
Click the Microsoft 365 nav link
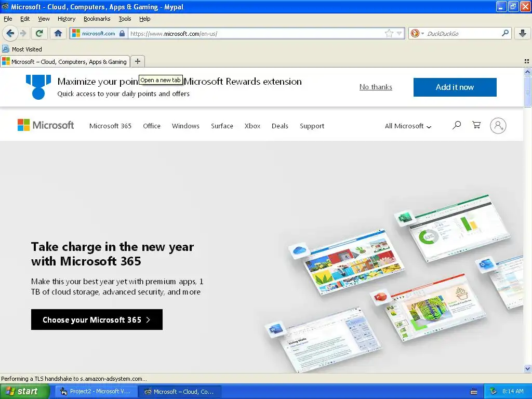click(x=110, y=126)
